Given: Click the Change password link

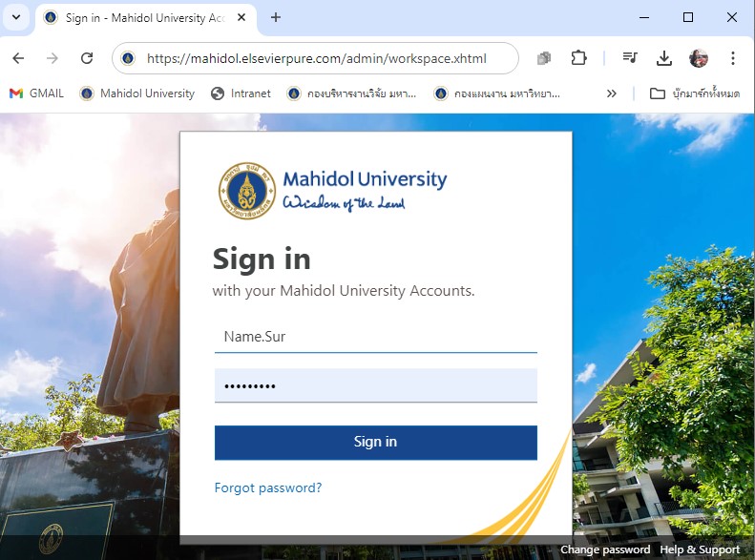Looking at the screenshot, I should click(x=605, y=550).
